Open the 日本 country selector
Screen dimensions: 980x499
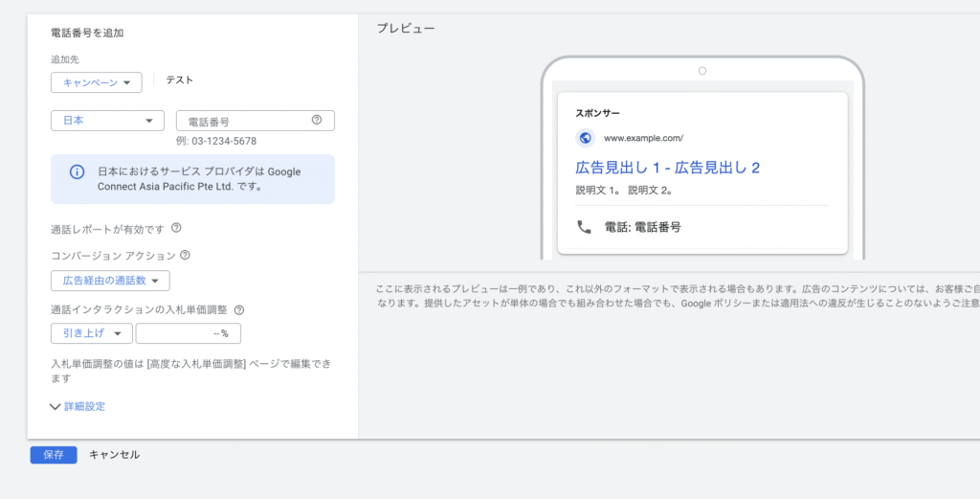[107, 121]
